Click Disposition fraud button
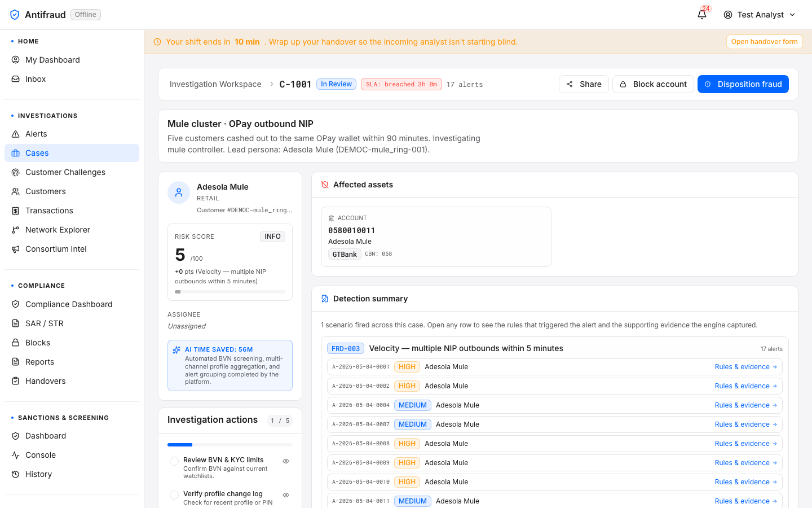The image size is (812, 508). point(743,84)
